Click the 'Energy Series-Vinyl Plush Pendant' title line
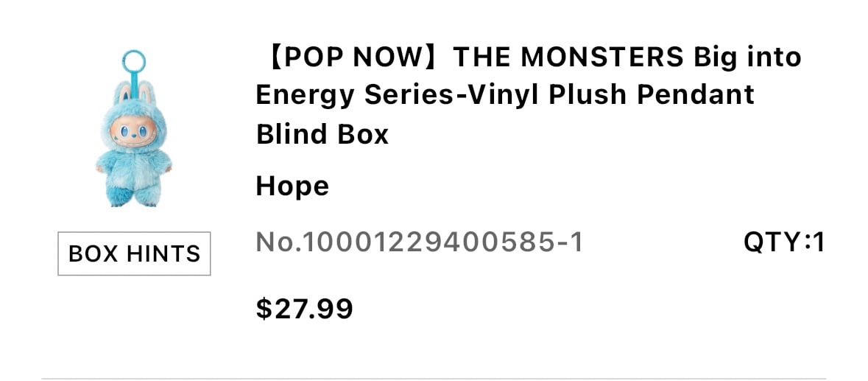Screen dimensions: 868x381 (505, 95)
